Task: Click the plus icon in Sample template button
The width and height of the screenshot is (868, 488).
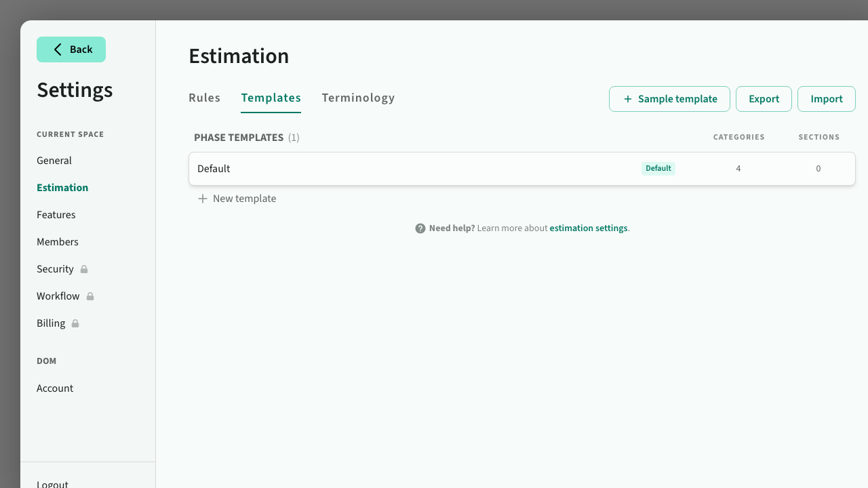Action: 627,99
